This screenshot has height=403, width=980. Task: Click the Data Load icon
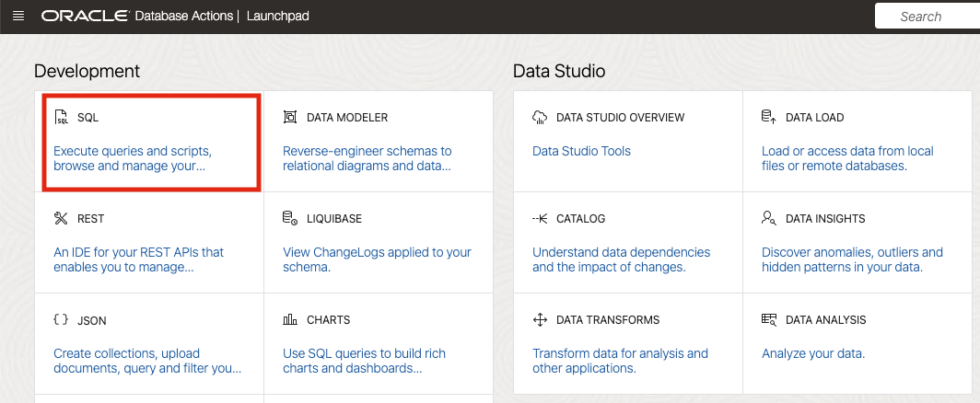769,118
